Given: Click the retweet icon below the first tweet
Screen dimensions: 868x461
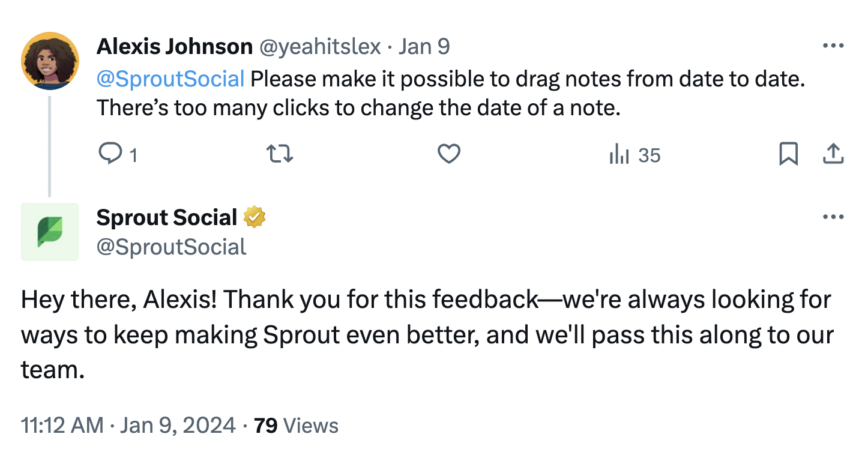Looking at the screenshot, I should [279, 154].
